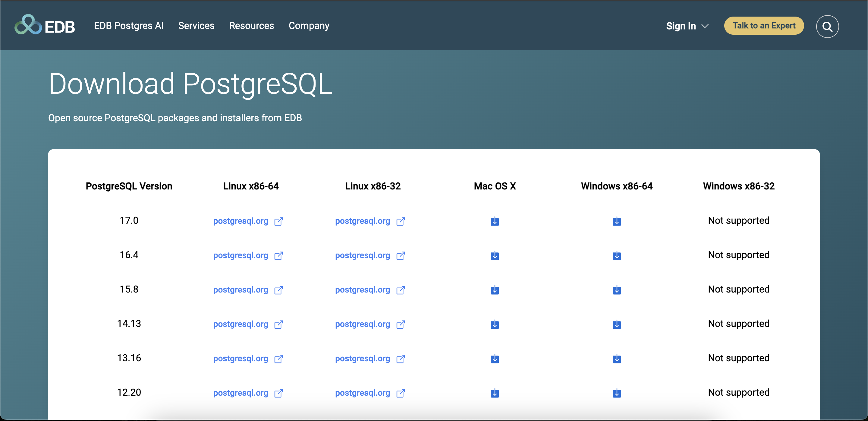Viewport: 868px width, 421px height.
Task: Download PostgreSQL 12.20 for Mac OS X
Action: [495, 393]
